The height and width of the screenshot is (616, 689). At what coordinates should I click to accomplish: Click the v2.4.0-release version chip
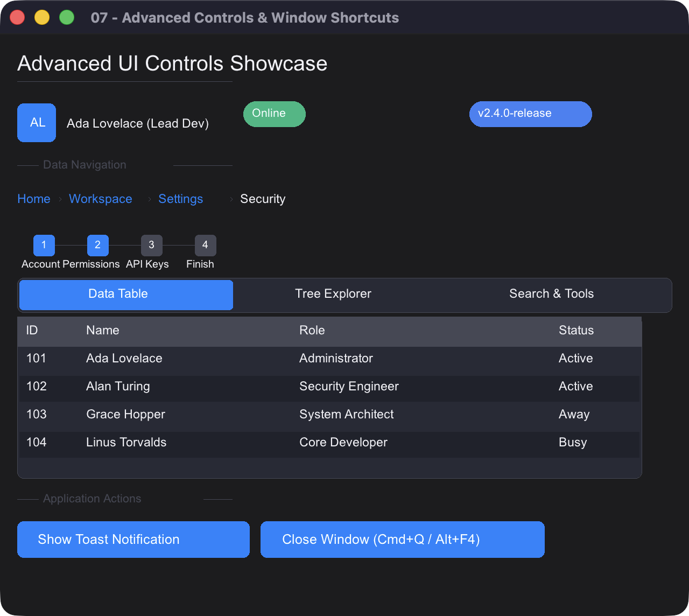click(x=531, y=114)
